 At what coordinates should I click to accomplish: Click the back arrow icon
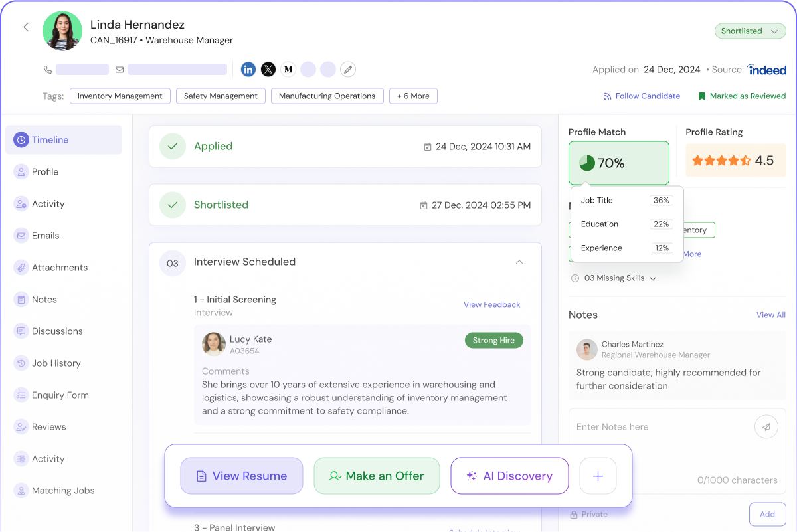(x=26, y=27)
